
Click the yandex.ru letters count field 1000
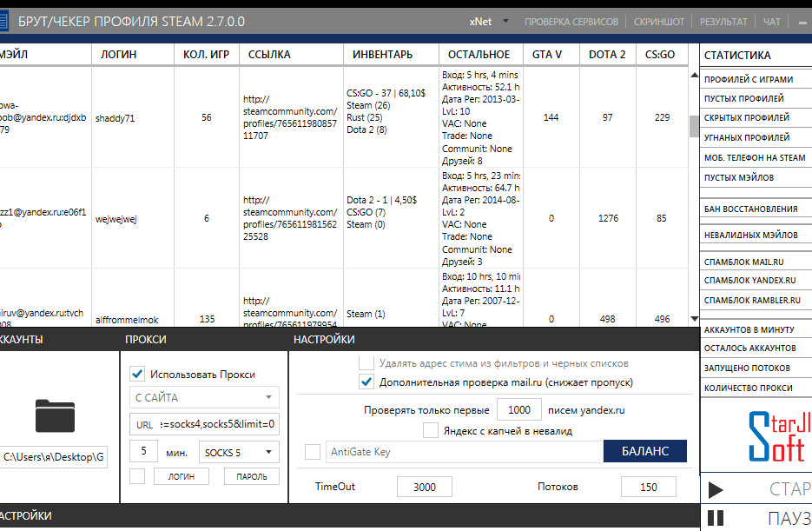[x=518, y=410]
